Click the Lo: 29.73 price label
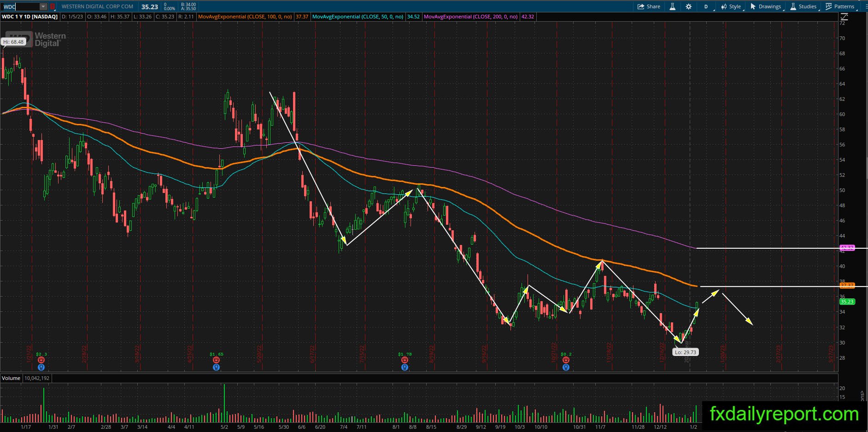 tap(686, 352)
